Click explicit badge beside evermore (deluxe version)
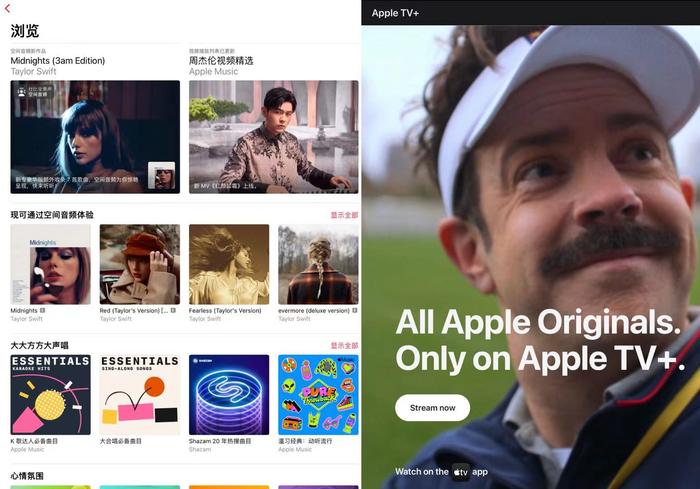 tap(354, 310)
